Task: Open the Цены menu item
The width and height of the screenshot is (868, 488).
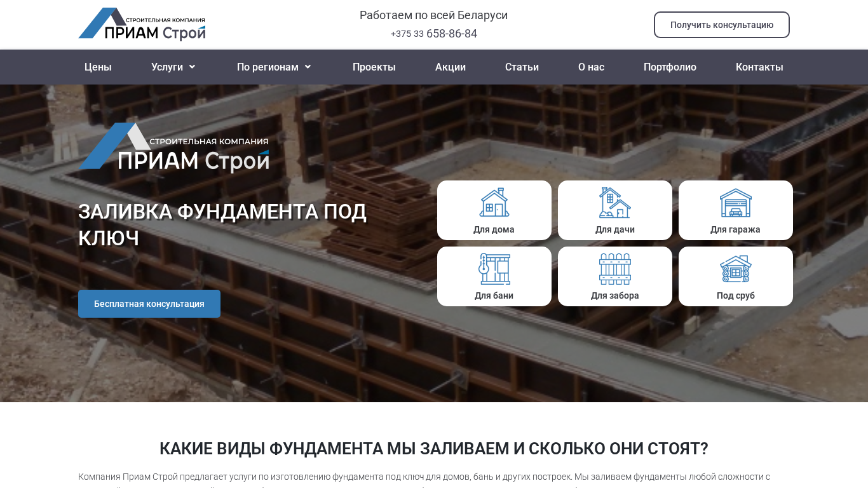Action: tap(98, 67)
